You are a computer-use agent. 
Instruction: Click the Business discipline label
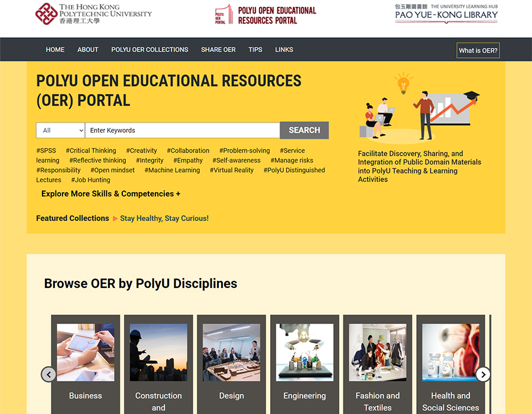click(x=86, y=396)
